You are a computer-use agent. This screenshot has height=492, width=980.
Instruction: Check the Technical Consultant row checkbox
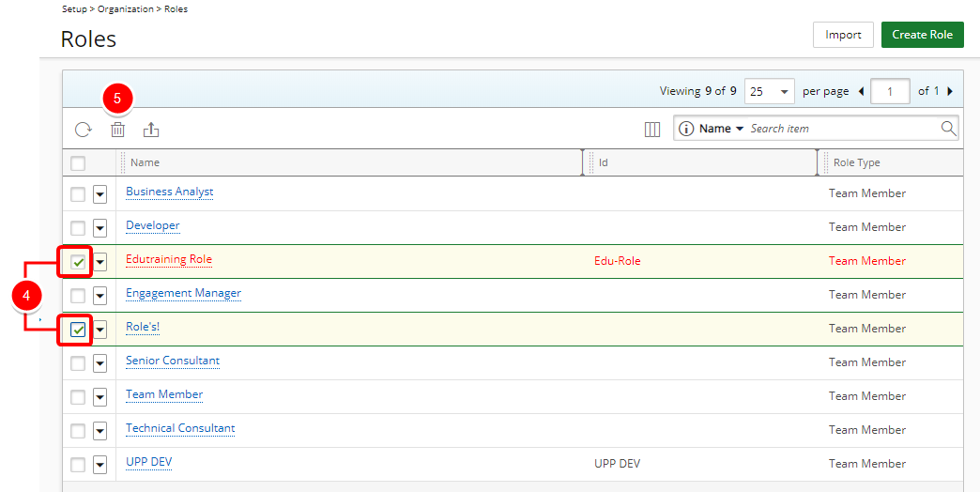coord(78,431)
